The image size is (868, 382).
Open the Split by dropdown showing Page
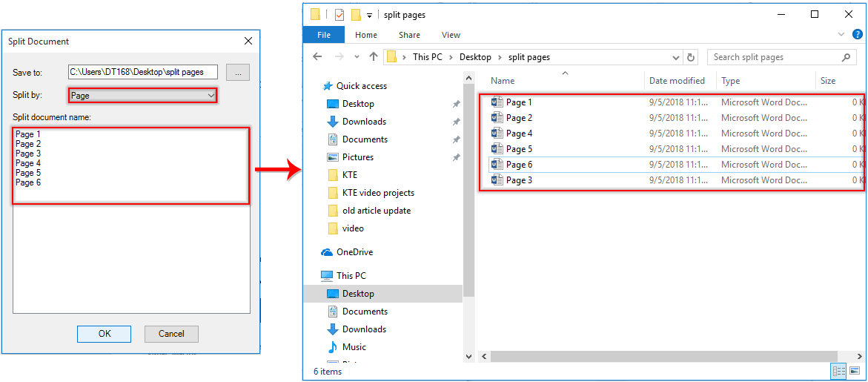point(143,95)
